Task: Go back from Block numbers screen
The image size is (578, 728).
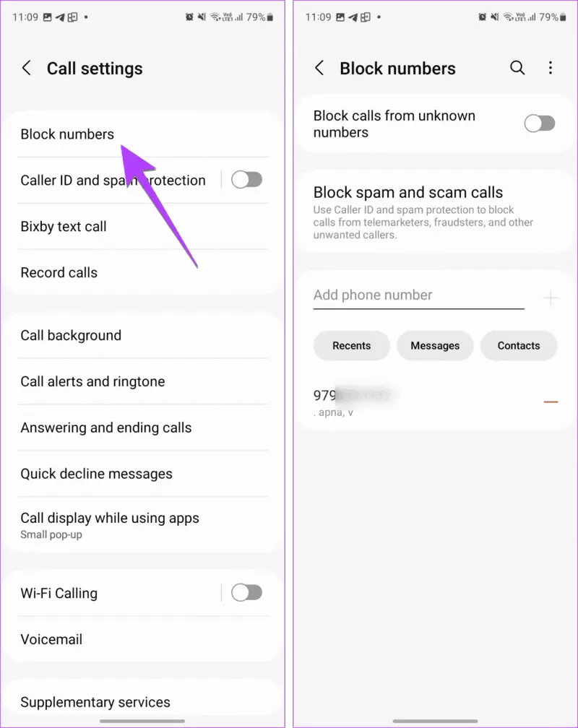Action: tap(319, 68)
